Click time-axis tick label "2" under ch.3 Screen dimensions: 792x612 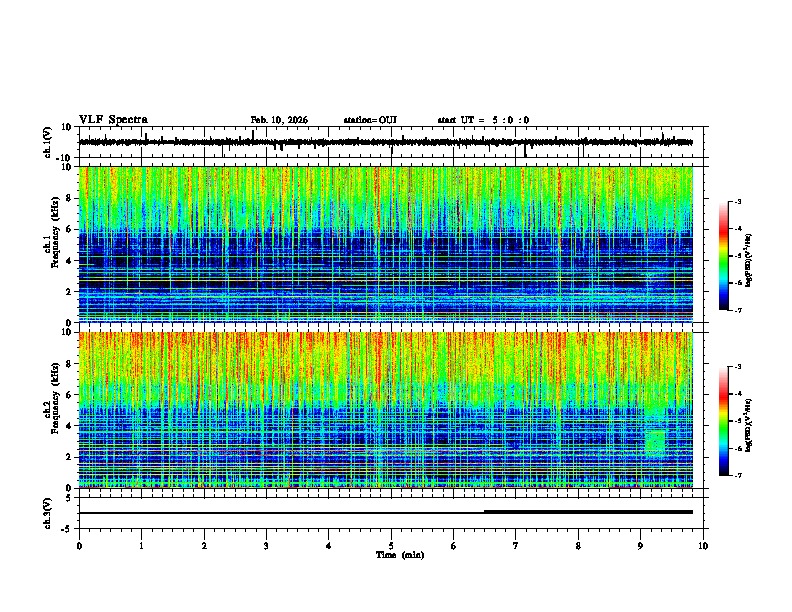204,546
